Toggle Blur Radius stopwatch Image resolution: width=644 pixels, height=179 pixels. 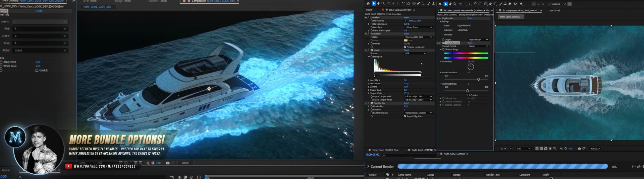pos(372,106)
